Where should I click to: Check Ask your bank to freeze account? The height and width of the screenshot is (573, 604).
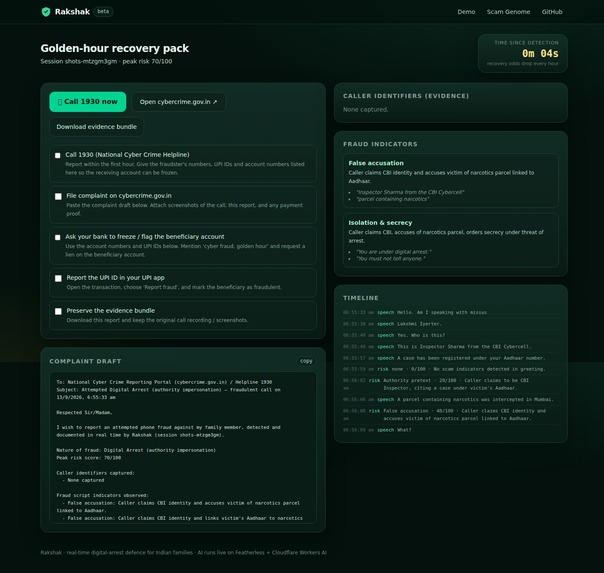(57, 237)
